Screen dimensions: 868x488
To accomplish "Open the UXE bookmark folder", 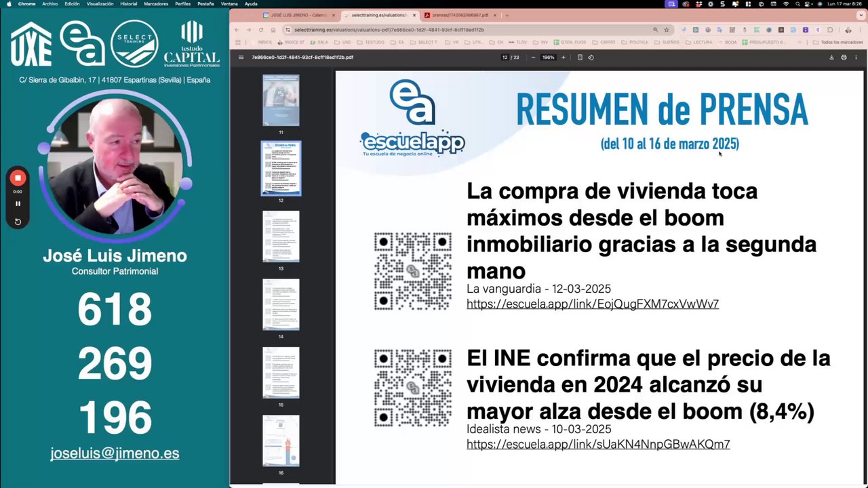I will coord(343,42).
